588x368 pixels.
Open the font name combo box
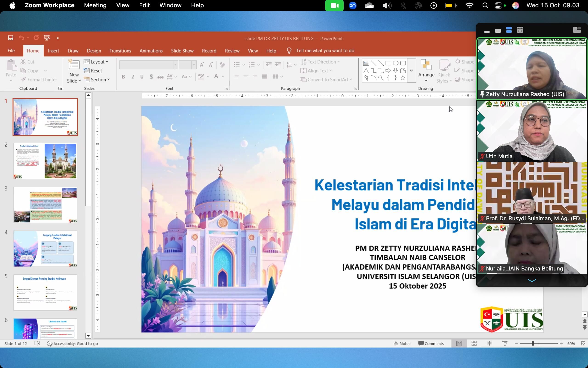(x=148, y=65)
